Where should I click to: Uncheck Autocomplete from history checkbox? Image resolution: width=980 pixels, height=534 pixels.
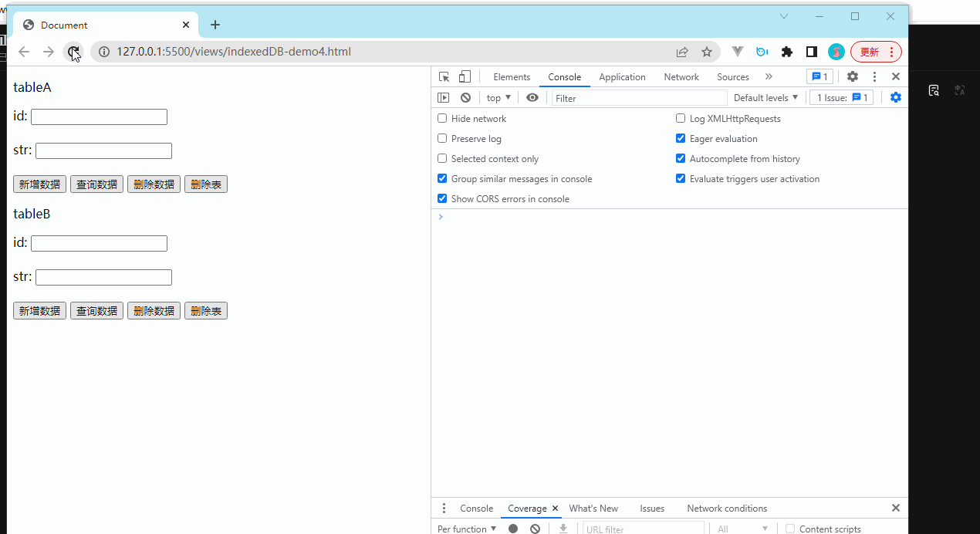[681, 158]
